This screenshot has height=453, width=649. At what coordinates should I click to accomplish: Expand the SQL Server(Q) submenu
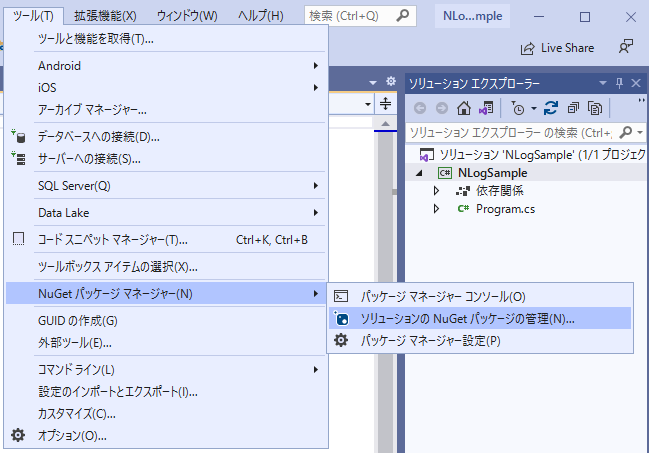tap(166, 186)
